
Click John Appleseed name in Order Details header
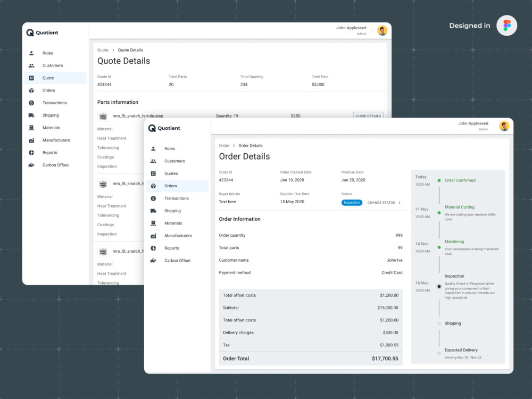[473, 123]
